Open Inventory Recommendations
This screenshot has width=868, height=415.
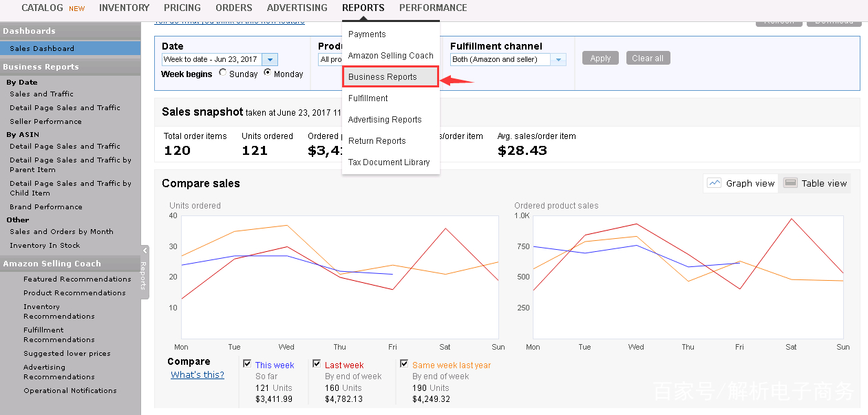point(59,312)
